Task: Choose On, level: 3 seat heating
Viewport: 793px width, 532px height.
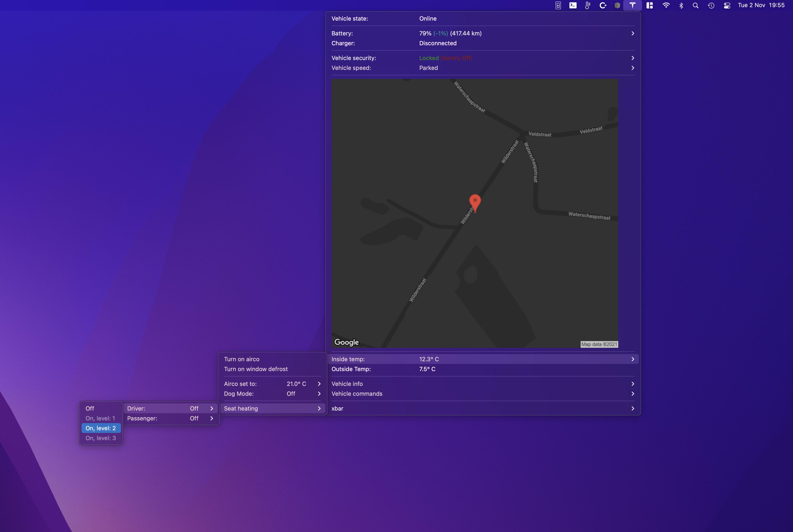Action: click(x=101, y=438)
